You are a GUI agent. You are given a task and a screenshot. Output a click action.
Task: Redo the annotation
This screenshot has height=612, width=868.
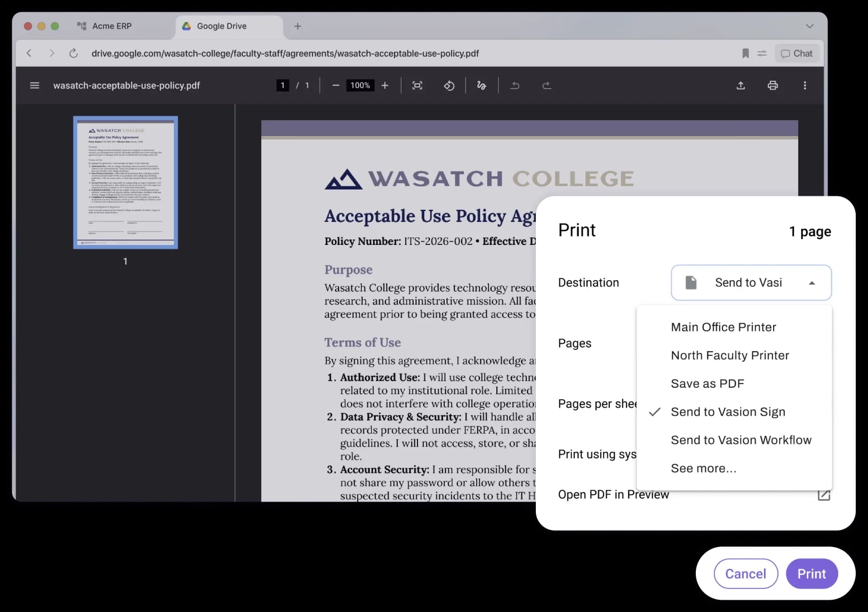pyautogui.click(x=546, y=85)
